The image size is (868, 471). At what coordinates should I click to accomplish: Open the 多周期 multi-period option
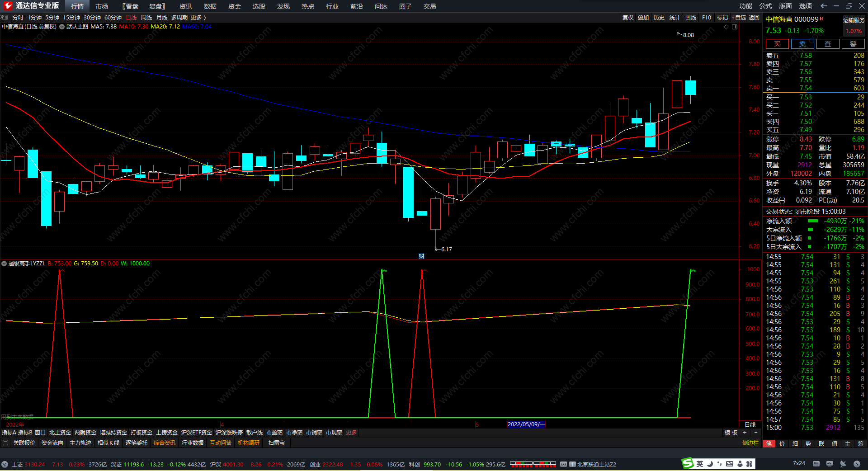[179, 18]
